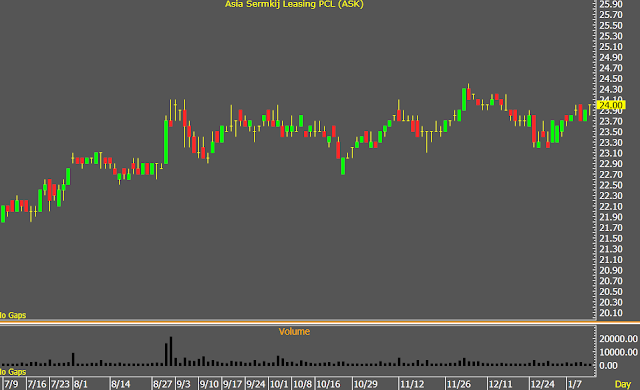Click the 10/16 date label
The width and height of the screenshot is (640, 390).
[328, 384]
